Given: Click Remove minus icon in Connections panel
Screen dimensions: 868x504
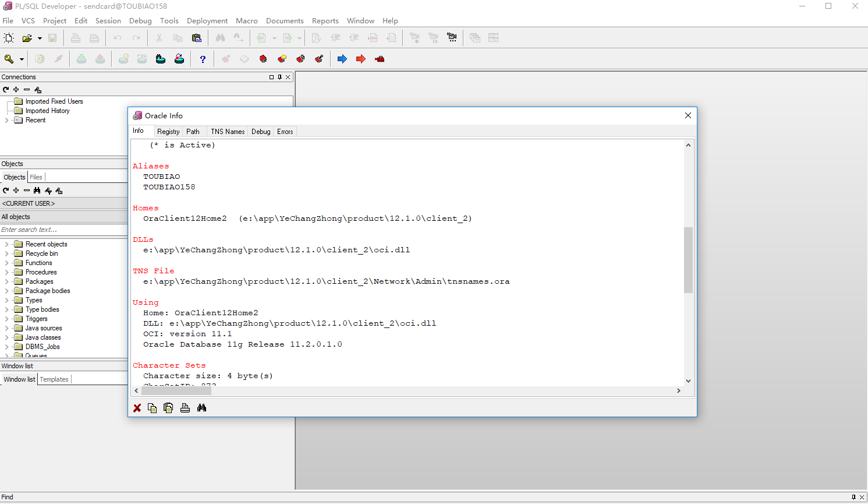Looking at the screenshot, I should [x=27, y=90].
